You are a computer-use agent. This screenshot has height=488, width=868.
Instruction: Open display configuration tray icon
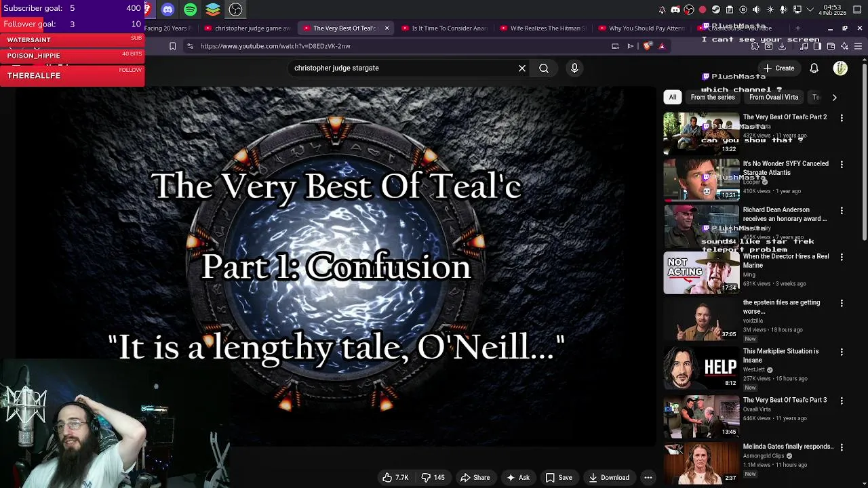[x=797, y=9]
